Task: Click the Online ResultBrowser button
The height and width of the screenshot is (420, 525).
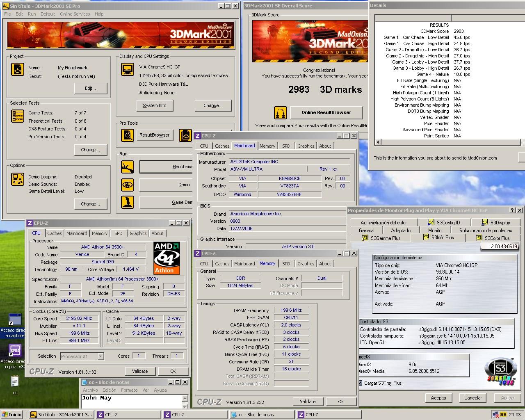Action: pyautogui.click(x=326, y=112)
